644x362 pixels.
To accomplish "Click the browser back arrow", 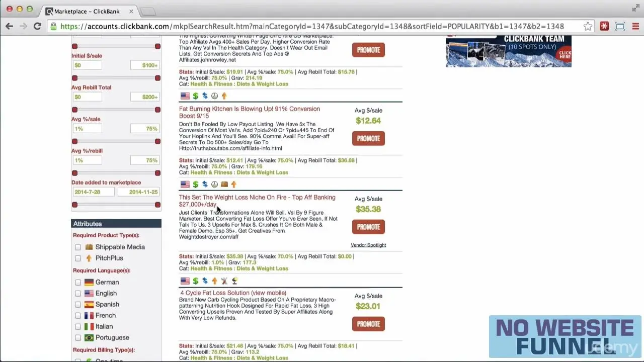I will [x=9, y=26].
